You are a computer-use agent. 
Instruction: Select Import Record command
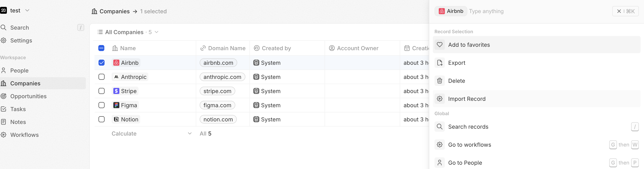click(536, 99)
